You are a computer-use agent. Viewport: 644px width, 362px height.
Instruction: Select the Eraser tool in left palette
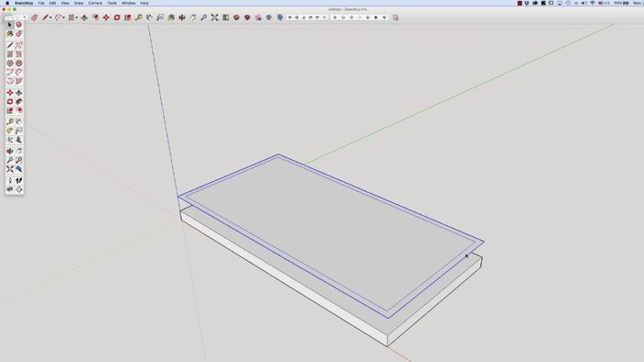point(19,34)
